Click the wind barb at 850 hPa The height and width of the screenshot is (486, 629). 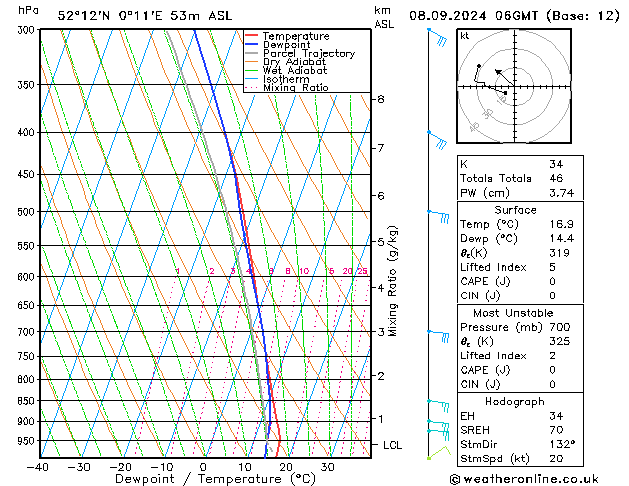click(438, 405)
